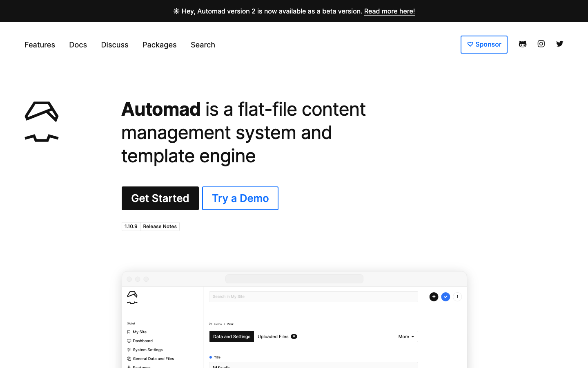Open the Docs menu item
This screenshot has width=588, height=368.
tap(78, 45)
